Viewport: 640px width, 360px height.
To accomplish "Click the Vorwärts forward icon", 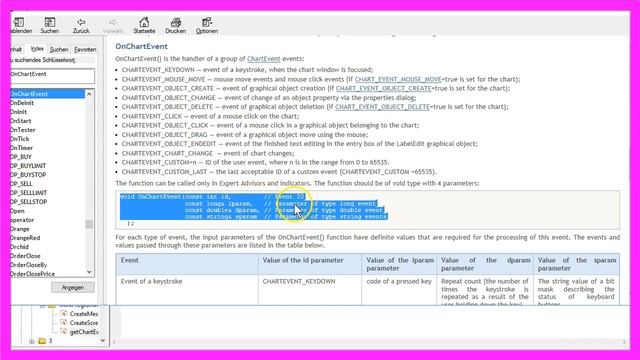I will coord(113,25).
